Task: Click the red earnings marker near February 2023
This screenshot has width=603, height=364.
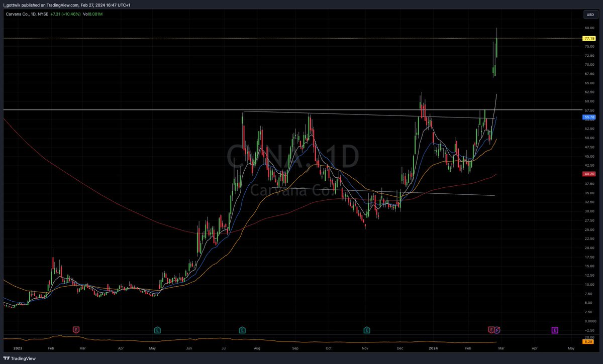Action: pos(76,330)
